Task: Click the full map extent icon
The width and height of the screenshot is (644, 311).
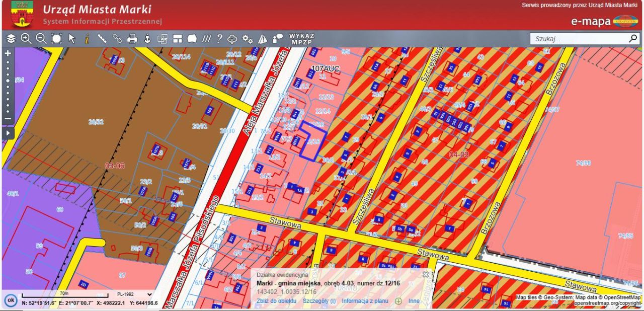Action: click(56, 39)
